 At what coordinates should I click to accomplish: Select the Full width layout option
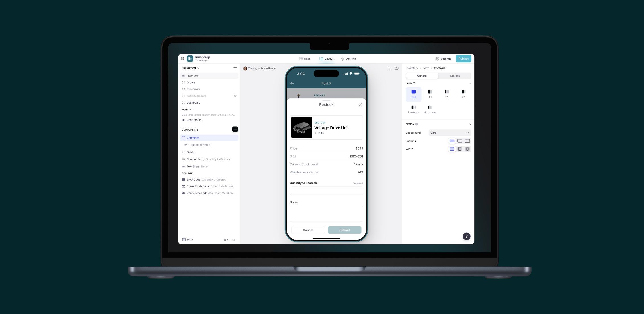tap(414, 94)
